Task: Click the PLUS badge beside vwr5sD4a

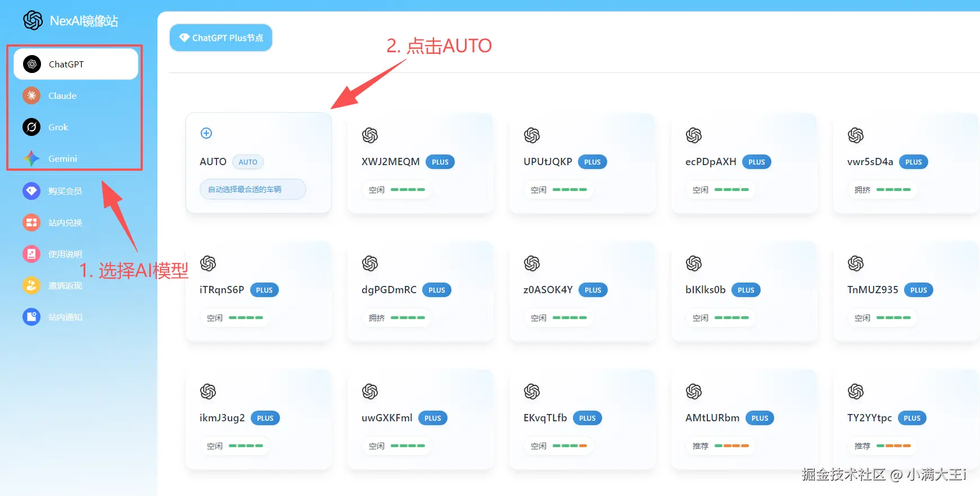Action: point(914,162)
